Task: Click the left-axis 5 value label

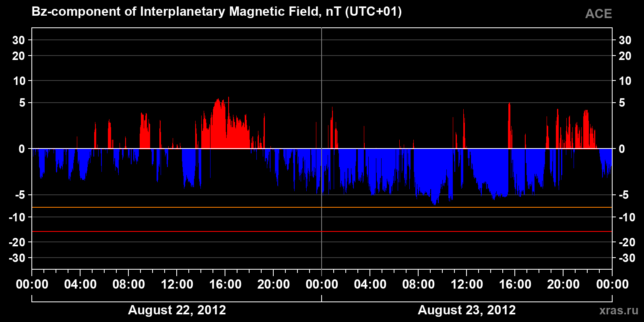Action: click(22, 103)
